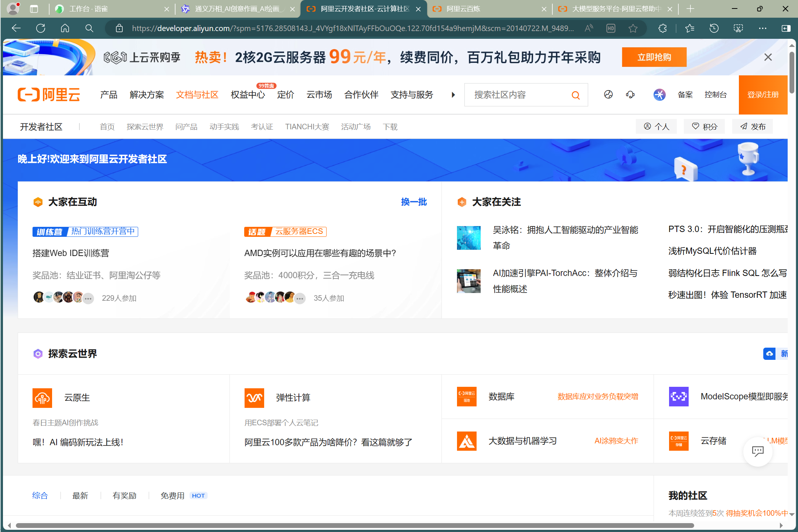Select the 探索云世界 nav item

145,127
